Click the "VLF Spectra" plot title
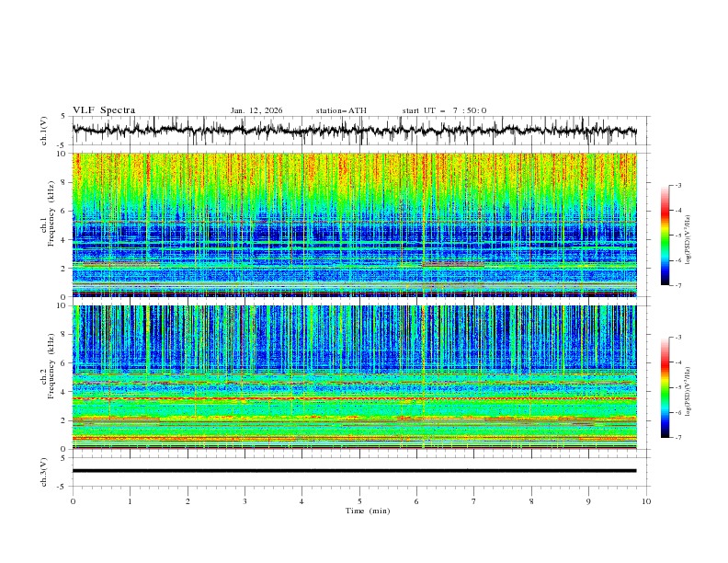The height and width of the screenshot is (563, 728). point(104,110)
